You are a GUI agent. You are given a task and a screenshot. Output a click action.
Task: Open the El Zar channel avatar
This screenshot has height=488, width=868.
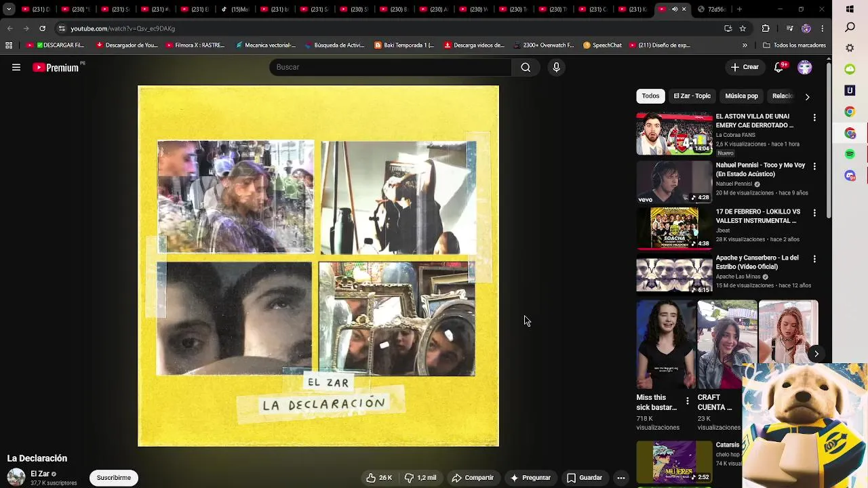click(16, 477)
